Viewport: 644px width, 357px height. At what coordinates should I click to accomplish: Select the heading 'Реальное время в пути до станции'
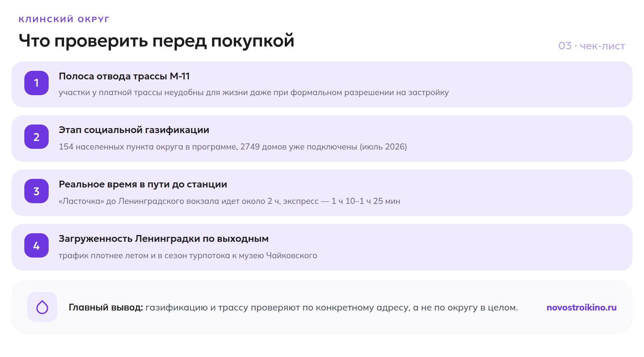[143, 185]
